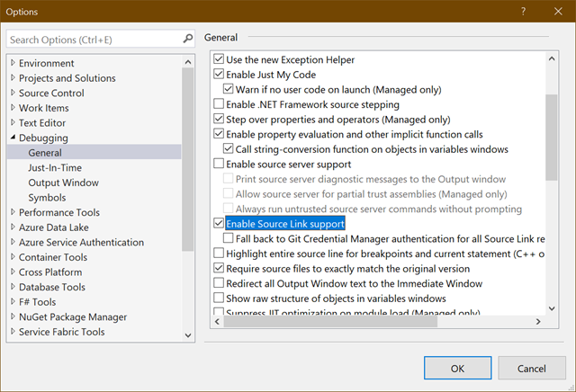576x392 pixels.
Task: Click OK to apply options
Action: tap(458, 368)
